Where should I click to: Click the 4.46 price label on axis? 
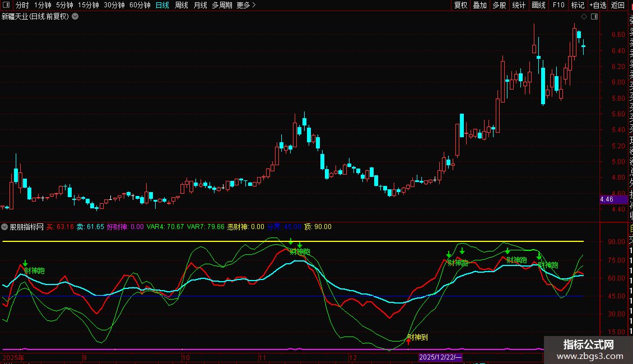point(607,199)
